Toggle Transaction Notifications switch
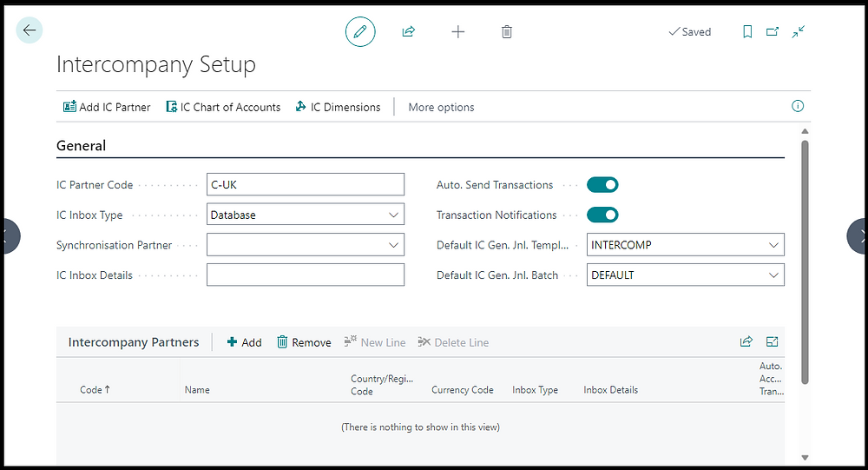868x470 pixels. (x=602, y=215)
